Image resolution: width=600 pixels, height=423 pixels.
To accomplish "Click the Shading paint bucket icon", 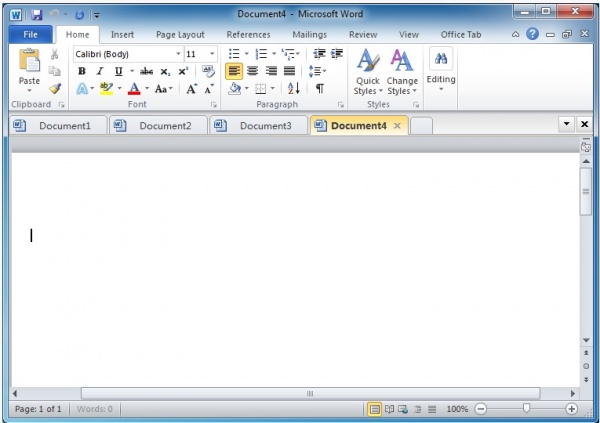I will click(x=235, y=89).
